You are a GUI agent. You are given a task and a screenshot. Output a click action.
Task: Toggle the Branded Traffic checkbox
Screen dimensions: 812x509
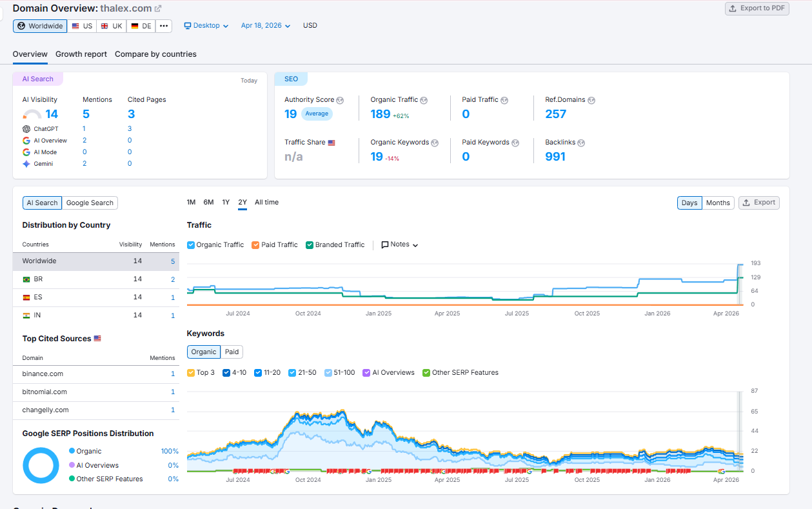point(310,245)
